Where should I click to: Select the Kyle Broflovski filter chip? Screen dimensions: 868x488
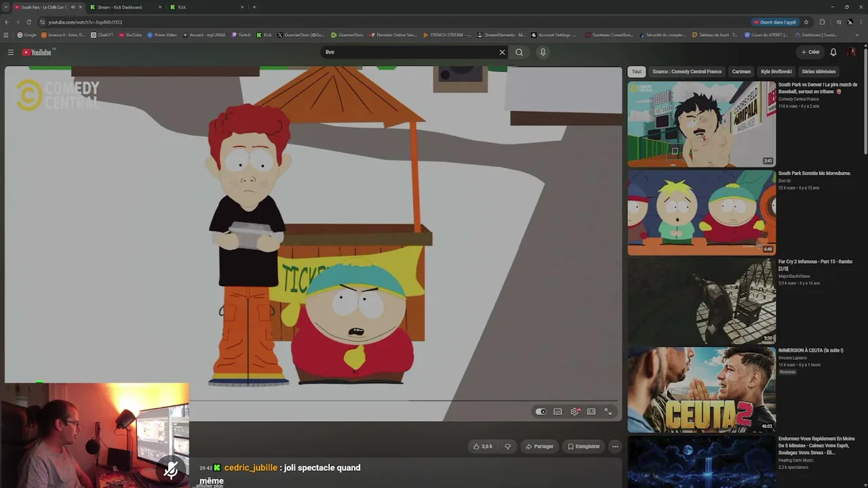(x=776, y=71)
